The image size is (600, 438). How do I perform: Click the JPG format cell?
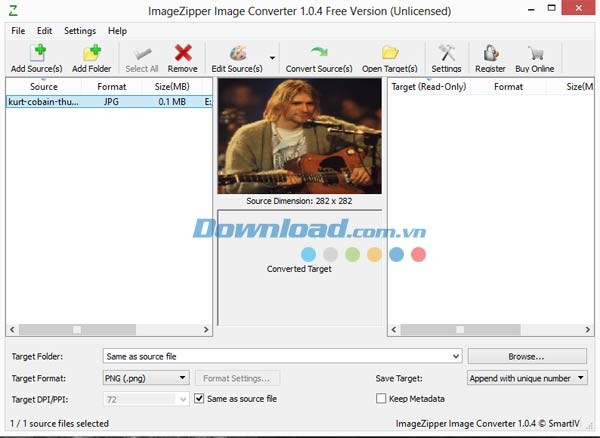(x=111, y=102)
